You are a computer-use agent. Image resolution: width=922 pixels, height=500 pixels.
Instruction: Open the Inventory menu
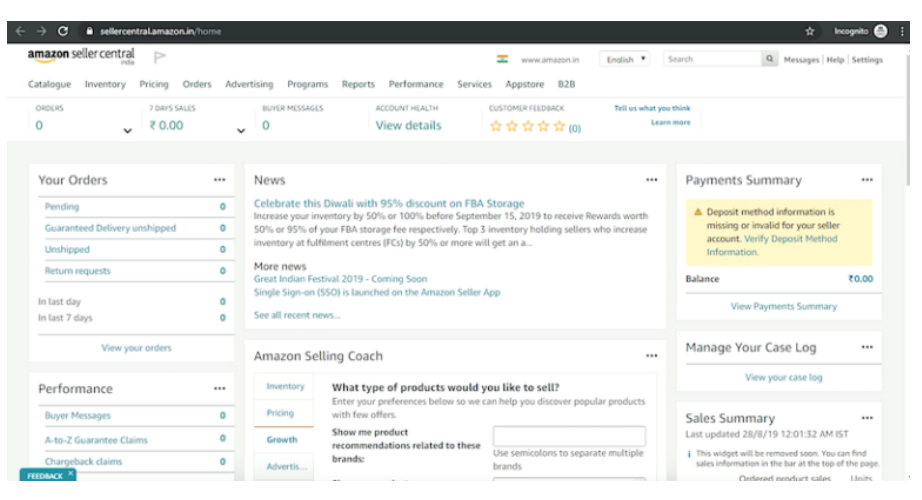[105, 85]
